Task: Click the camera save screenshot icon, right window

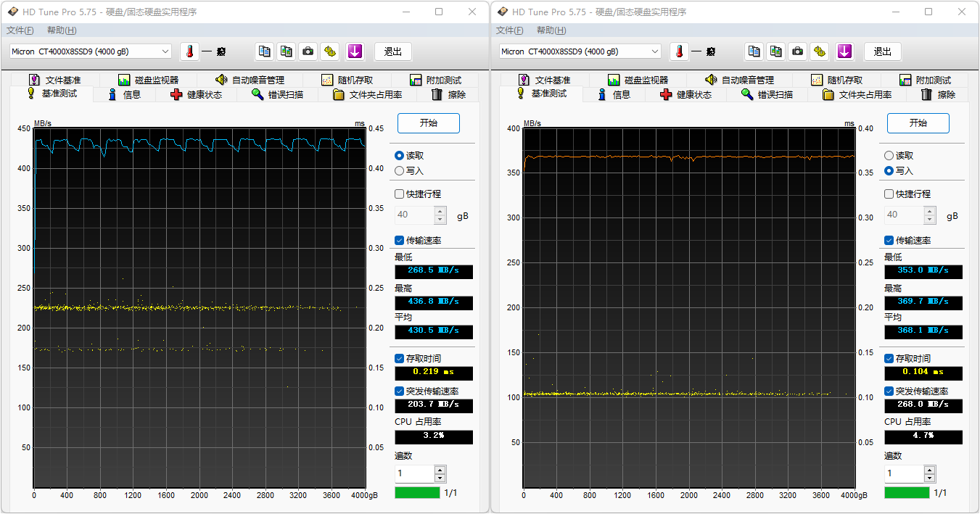Action: coord(798,51)
